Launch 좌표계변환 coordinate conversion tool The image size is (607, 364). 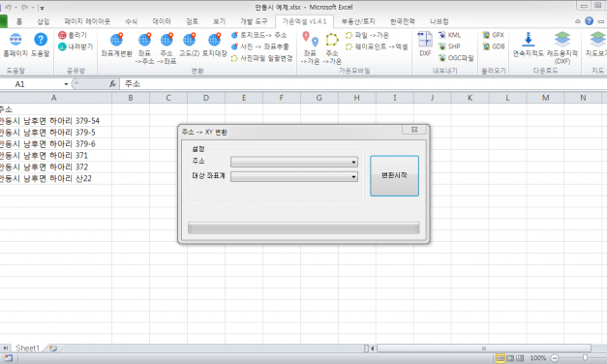coord(116,45)
